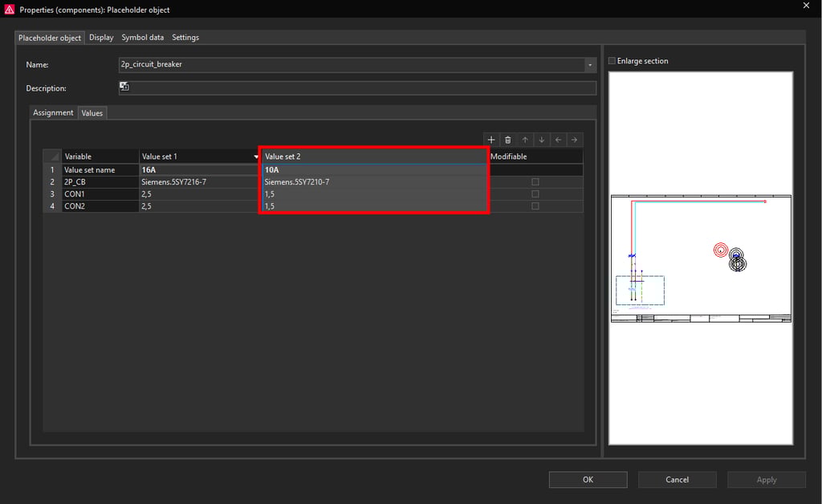Screen dimensions: 822x504
Task: Click CON1 value 2,5 in Value set 1
Action: pyautogui.click(x=200, y=194)
